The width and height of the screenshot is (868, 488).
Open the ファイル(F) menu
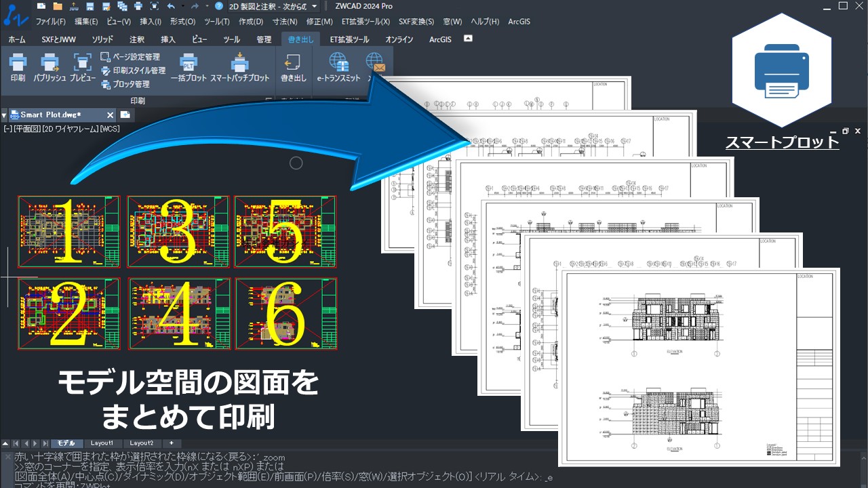(50, 22)
